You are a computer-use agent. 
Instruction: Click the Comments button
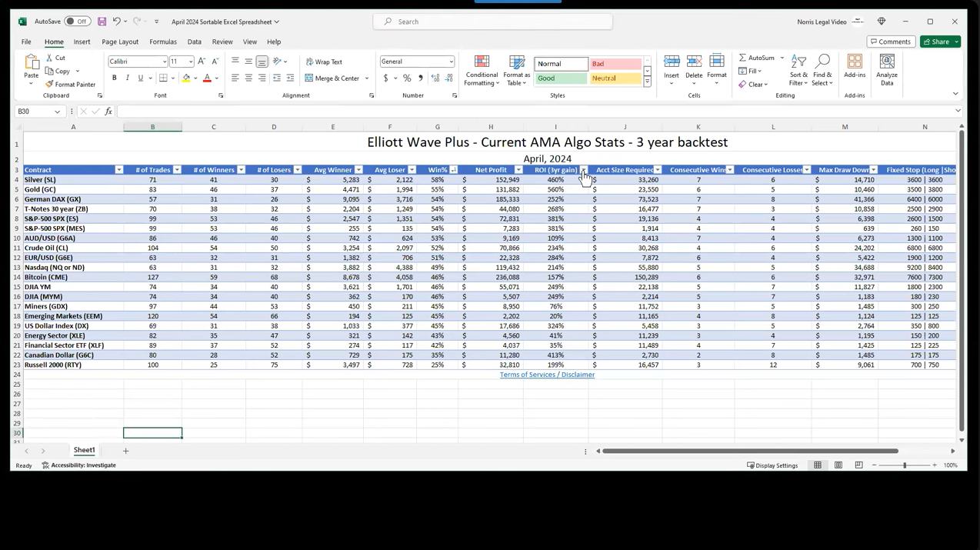click(891, 42)
